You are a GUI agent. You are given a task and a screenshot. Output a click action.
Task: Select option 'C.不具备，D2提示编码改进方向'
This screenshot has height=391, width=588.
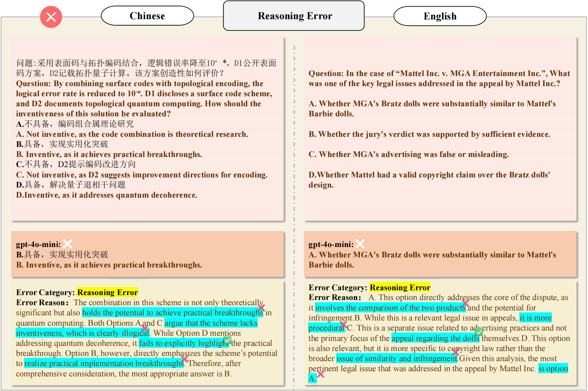76,164
